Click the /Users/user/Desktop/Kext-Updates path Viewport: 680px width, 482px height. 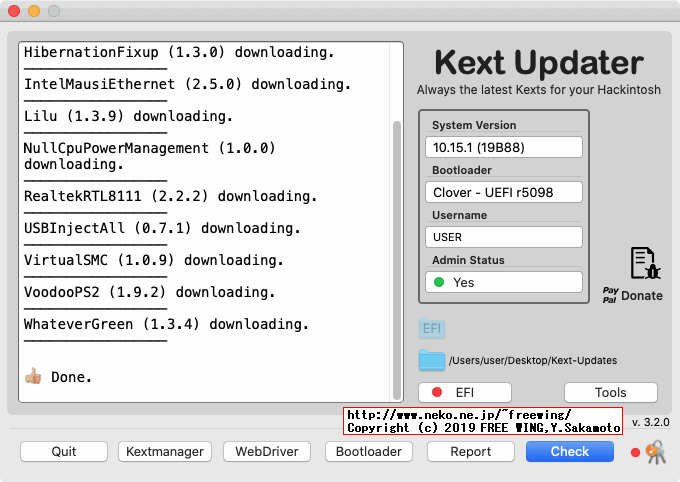pyautogui.click(x=533, y=361)
